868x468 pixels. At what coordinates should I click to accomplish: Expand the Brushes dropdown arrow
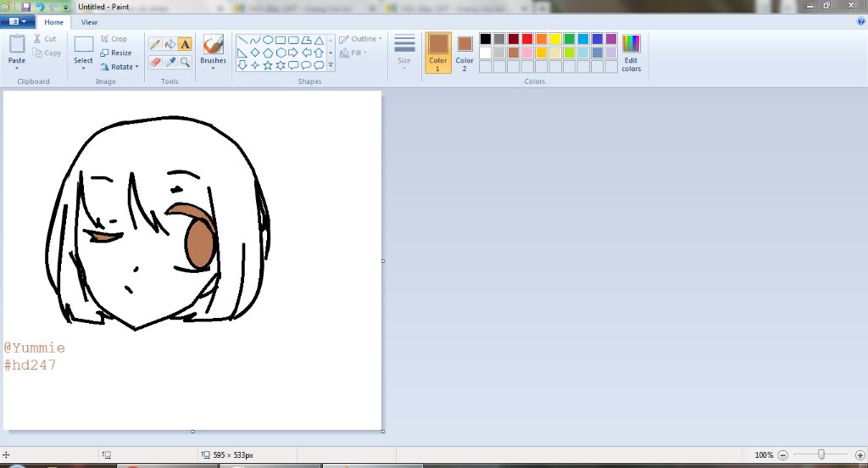point(213,68)
